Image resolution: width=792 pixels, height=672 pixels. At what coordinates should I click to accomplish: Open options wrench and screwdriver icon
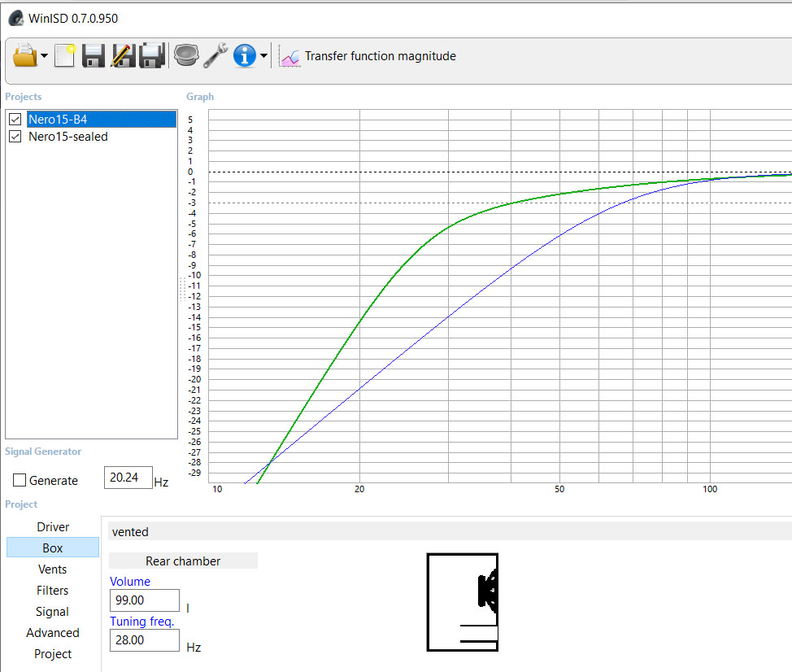(215, 55)
